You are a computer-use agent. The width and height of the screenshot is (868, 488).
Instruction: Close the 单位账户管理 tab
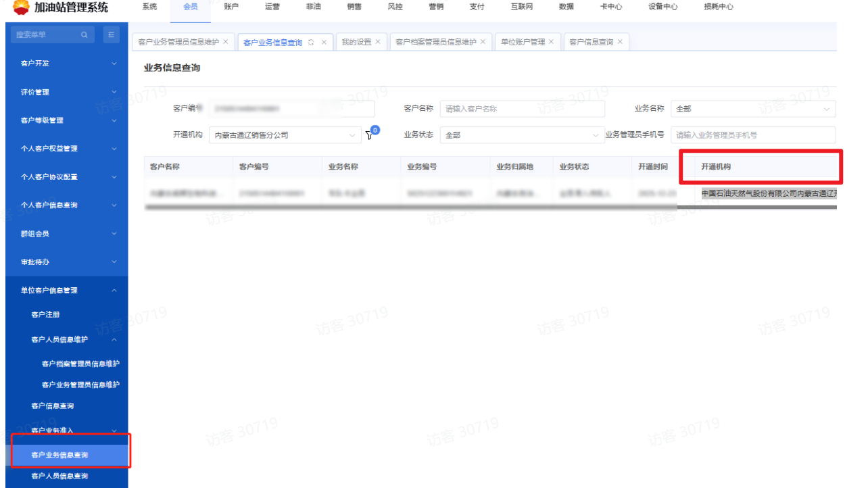tap(551, 42)
